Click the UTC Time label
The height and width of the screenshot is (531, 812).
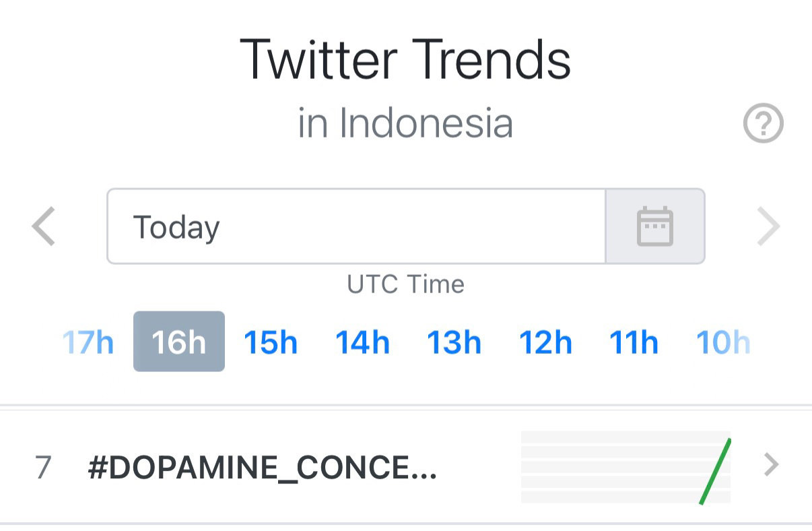click(x=405, y=284)
